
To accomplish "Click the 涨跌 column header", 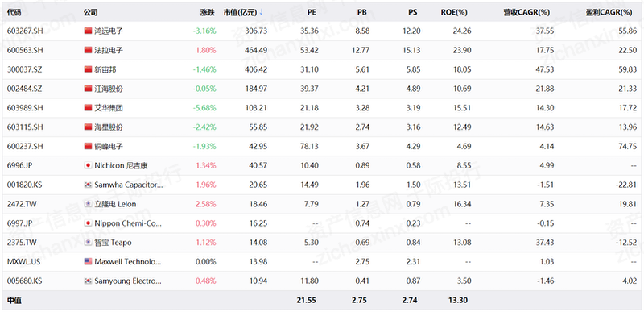I will coord(208,12).
